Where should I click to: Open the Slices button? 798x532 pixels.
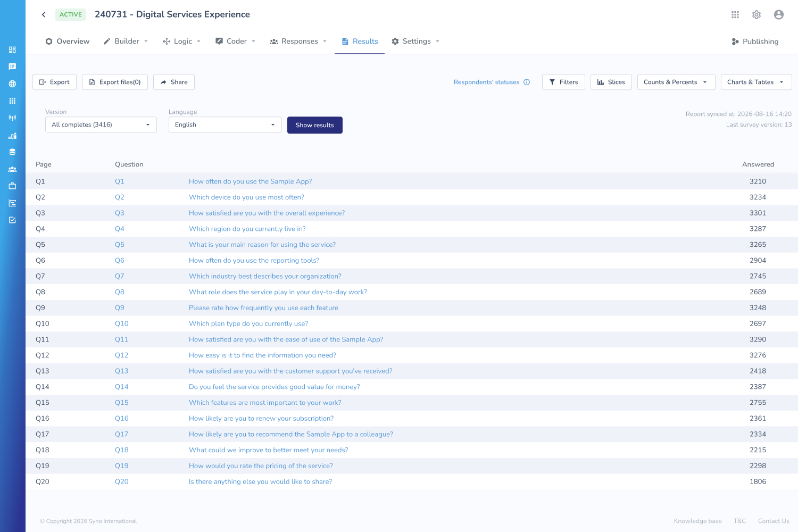tap(611, 82)
